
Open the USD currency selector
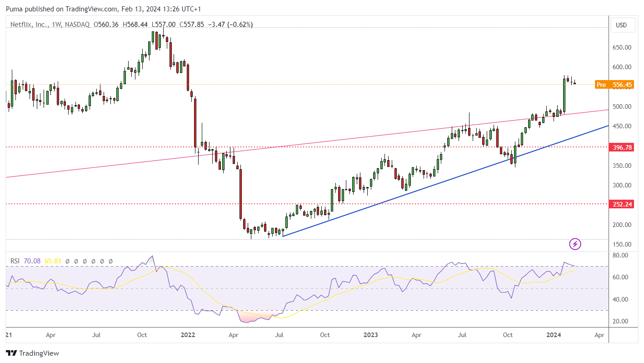[x=621, y=25]
